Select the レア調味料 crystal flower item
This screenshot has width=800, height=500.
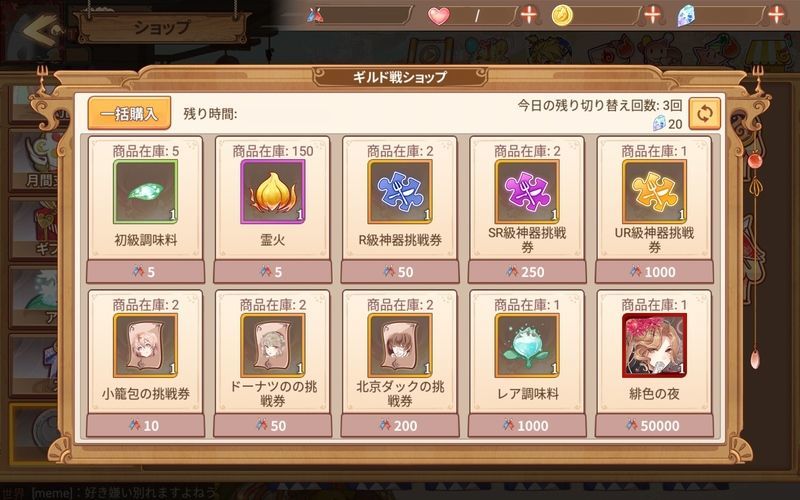[527, 345]
